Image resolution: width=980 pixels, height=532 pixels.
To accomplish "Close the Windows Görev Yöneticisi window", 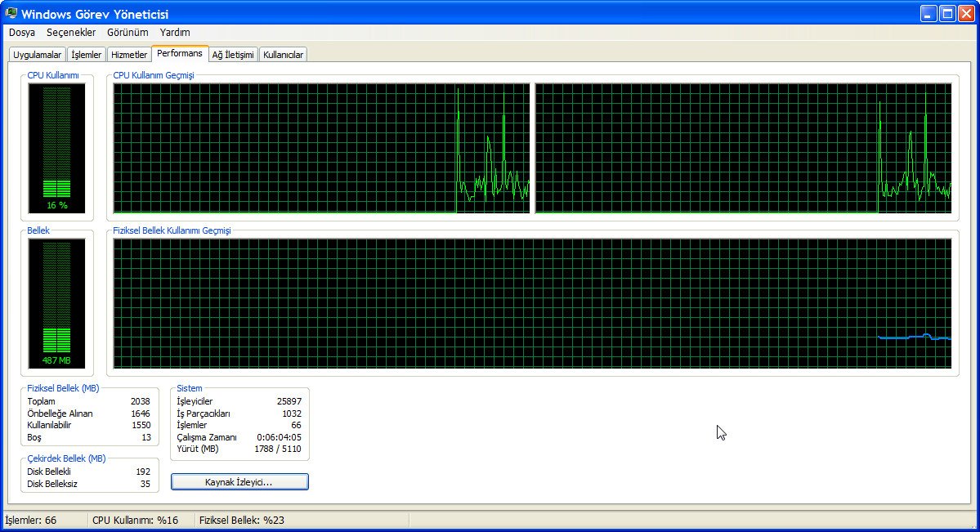I will click(966, 14).
